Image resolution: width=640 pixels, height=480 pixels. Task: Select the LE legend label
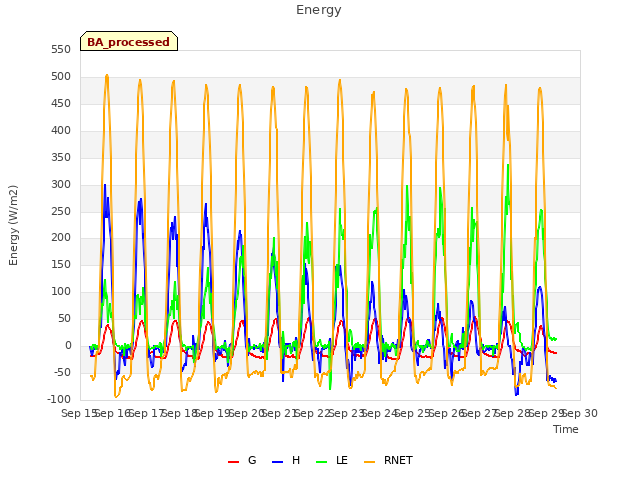[x=342, y=460]
